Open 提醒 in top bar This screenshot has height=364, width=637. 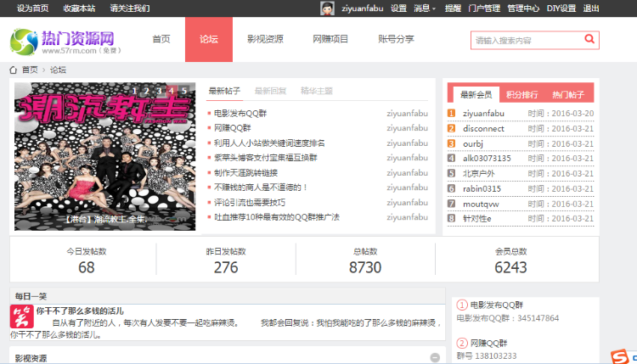click(453, 8)
